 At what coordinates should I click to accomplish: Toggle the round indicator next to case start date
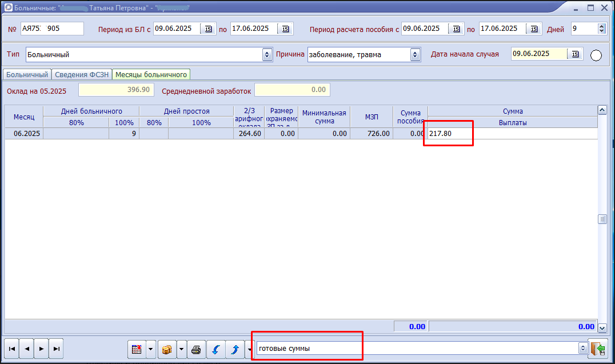[x=596, y=55]
